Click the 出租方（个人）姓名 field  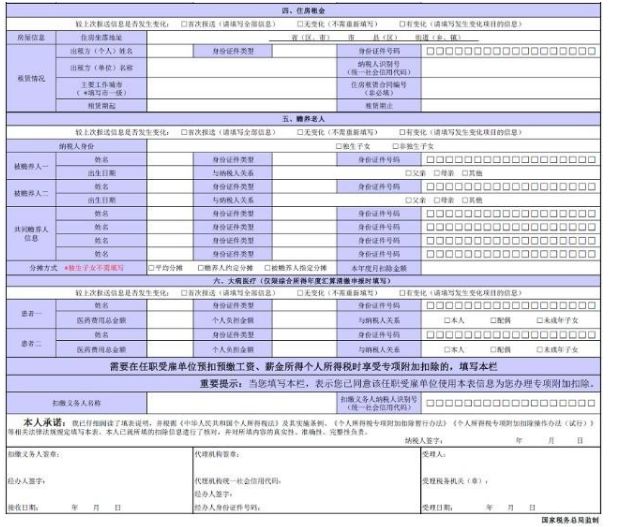[x=177, y=48]
